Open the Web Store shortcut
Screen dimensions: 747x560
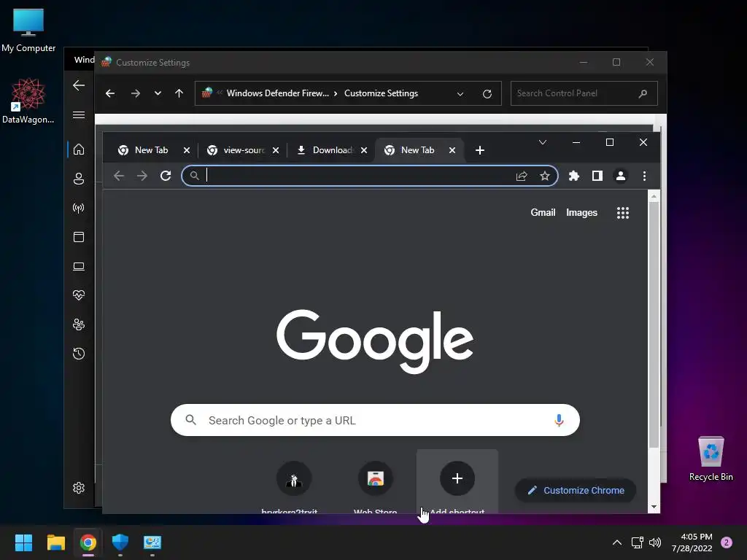coord(376,482)
